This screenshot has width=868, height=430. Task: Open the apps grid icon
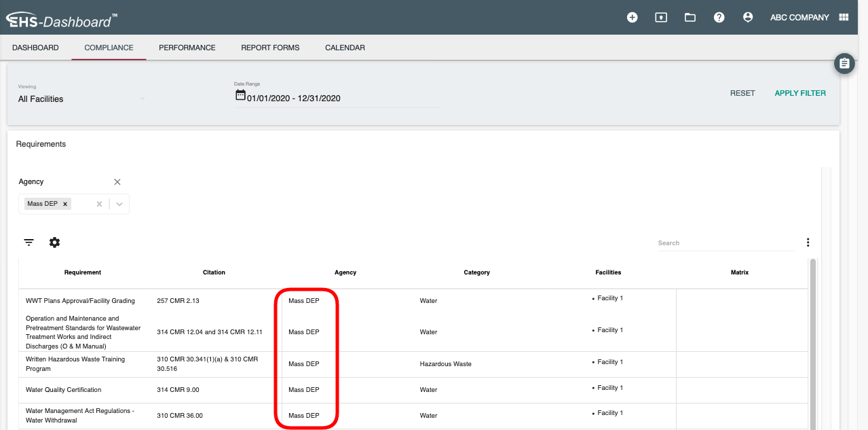coord(844,18)
